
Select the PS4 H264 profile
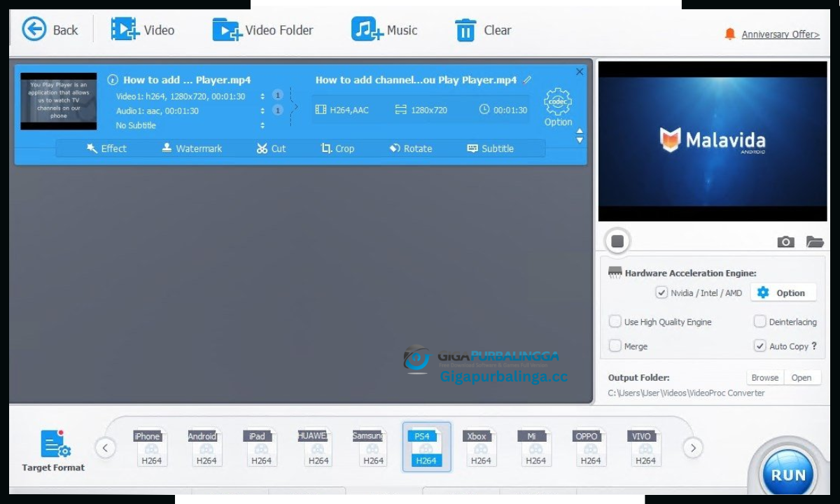[426, 447]
